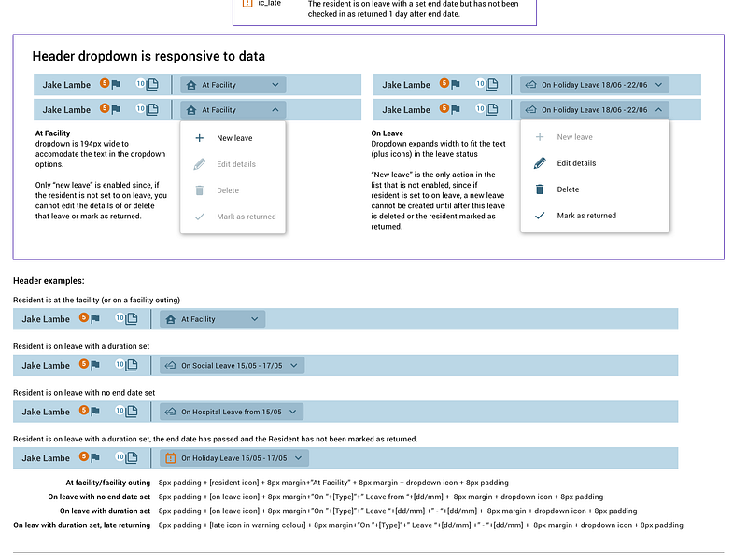This screenshot has width=747, height=560.
Task: Open notes icon in On Social Leave header row
Action: click(x=132, y=365)
